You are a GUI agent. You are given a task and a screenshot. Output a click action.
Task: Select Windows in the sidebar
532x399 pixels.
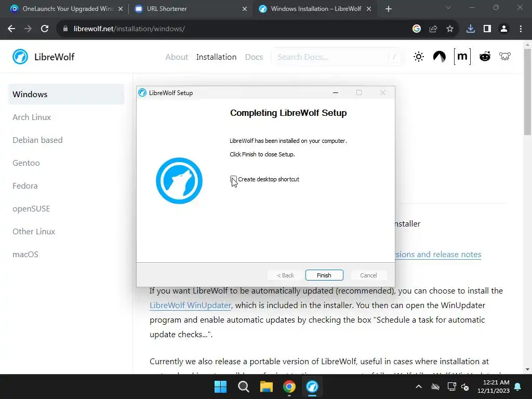click(x=66, y=95)
